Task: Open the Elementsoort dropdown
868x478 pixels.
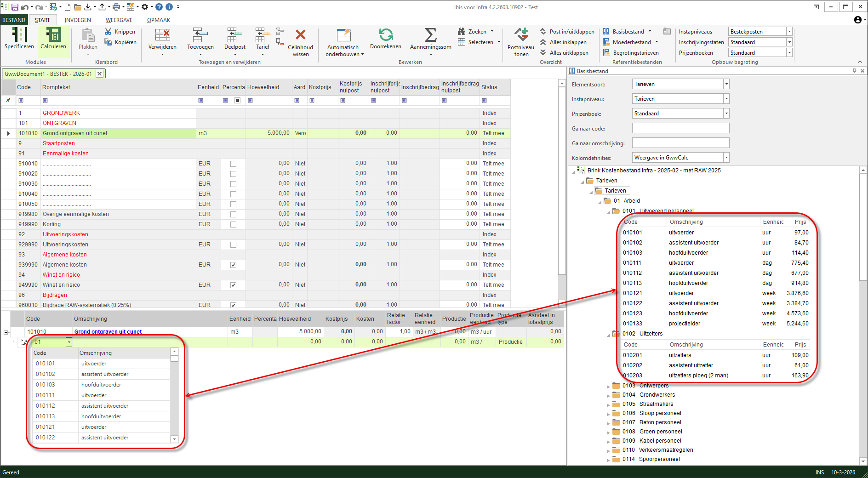Action: coord(726,84)
